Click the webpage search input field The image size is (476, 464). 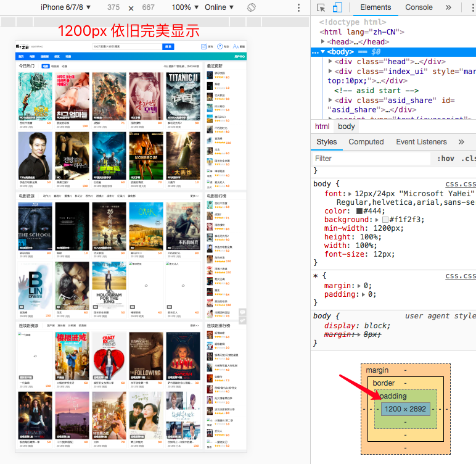click(x=127, y=46)
